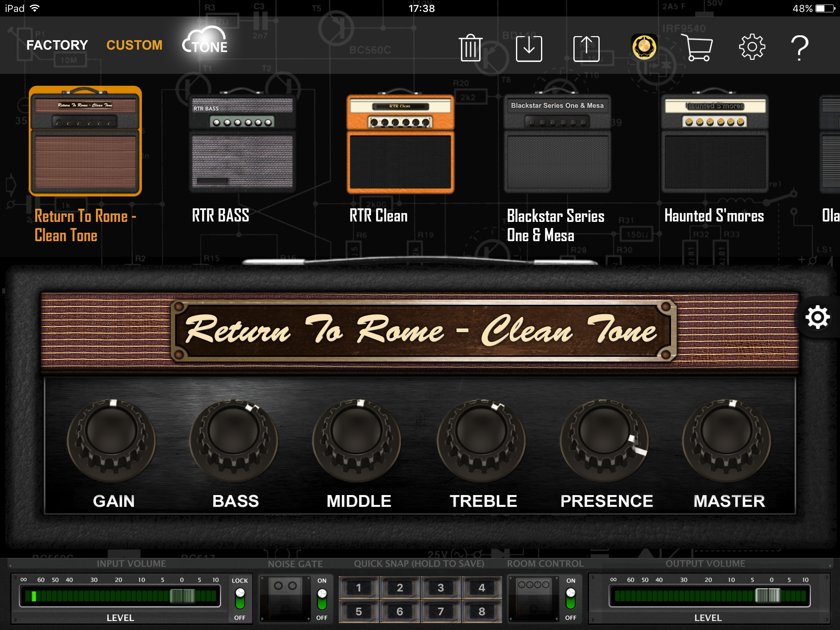Tap the amp panel pull handle
The width and height of the screenshot is (840, 630).
click(420, 261)
